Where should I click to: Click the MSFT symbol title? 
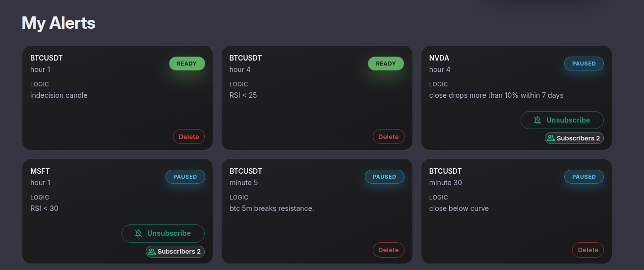[40, 171]
